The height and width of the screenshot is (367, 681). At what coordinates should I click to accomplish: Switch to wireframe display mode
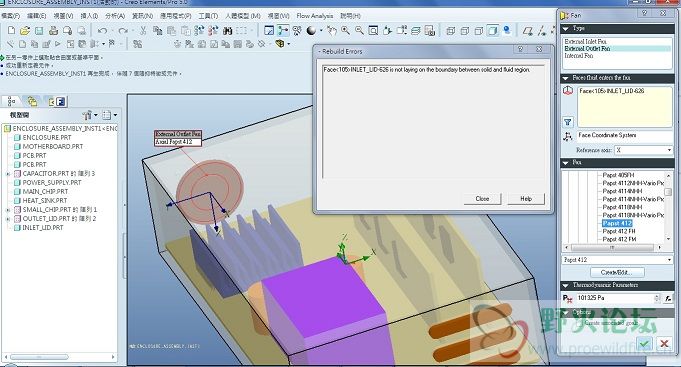451,30
